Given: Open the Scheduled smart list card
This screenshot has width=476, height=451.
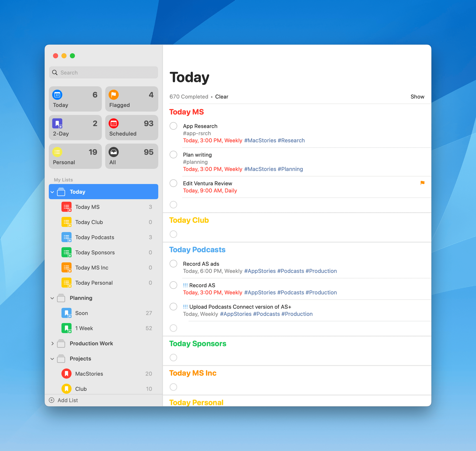Looking at the screenshot, I should (x=132, y=128).
